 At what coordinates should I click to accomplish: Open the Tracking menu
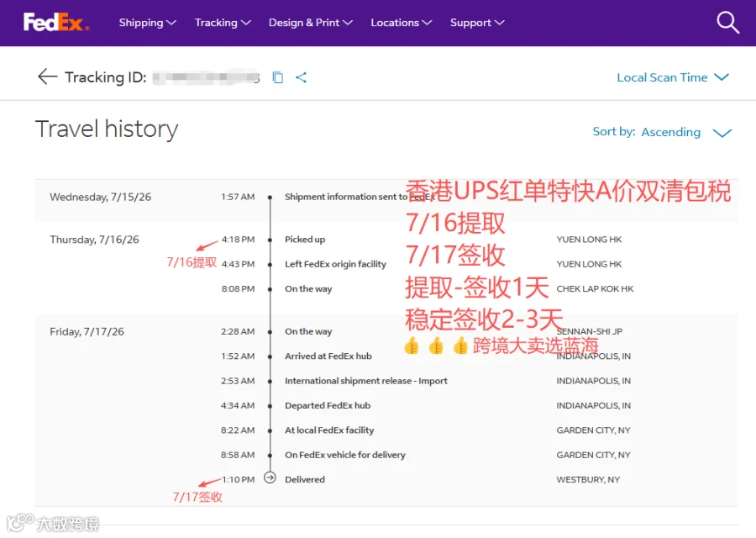tap(223, 23)
